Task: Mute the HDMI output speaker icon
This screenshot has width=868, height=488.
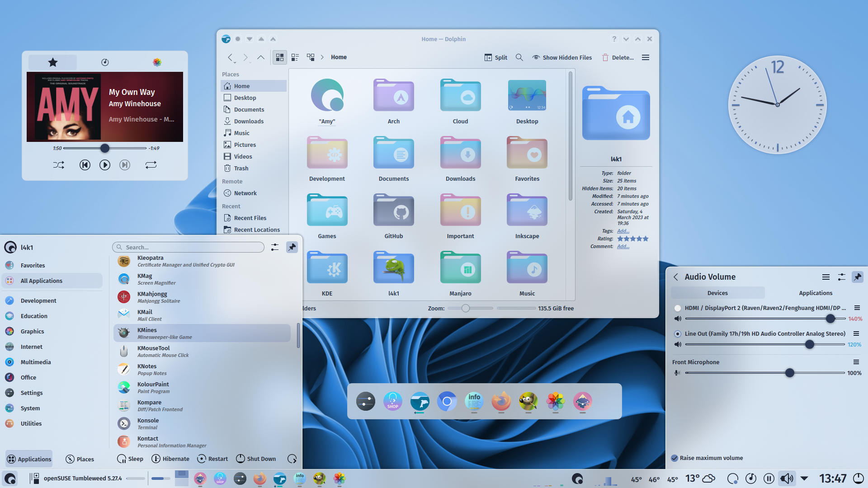Action: tap(678, 319)
